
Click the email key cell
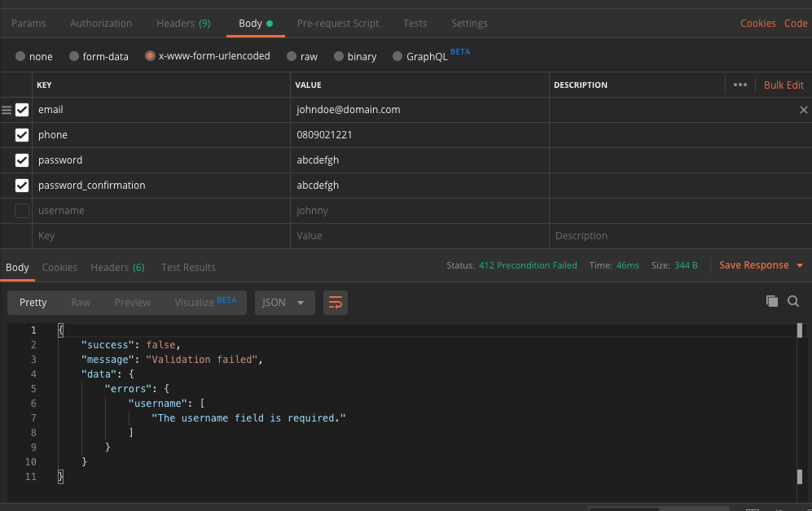pos(161,110)
